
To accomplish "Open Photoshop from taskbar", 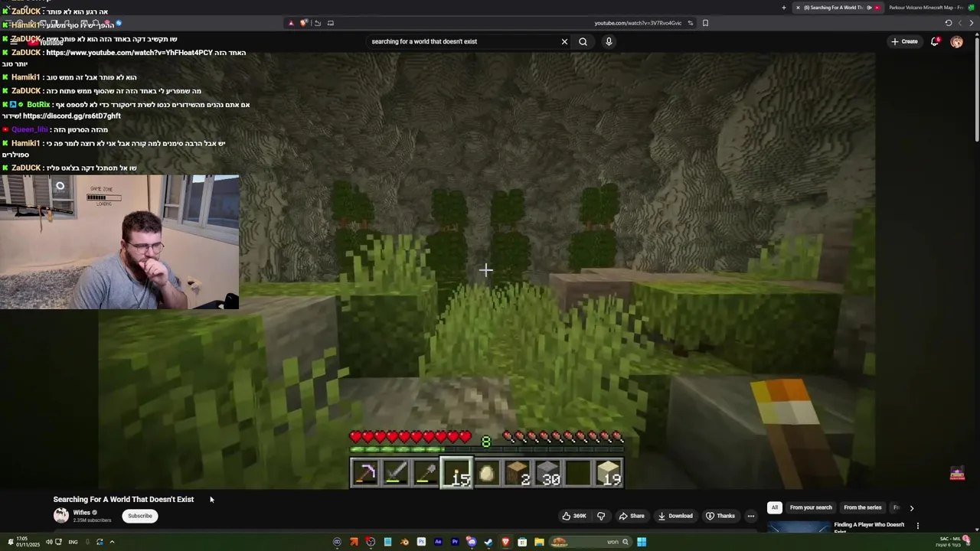I will tap(421, 542).
